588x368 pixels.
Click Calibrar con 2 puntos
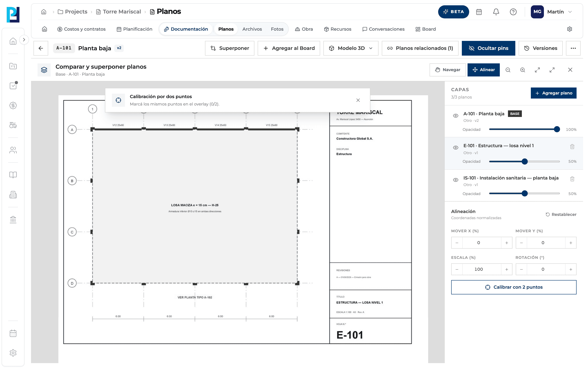pos(514,287)
